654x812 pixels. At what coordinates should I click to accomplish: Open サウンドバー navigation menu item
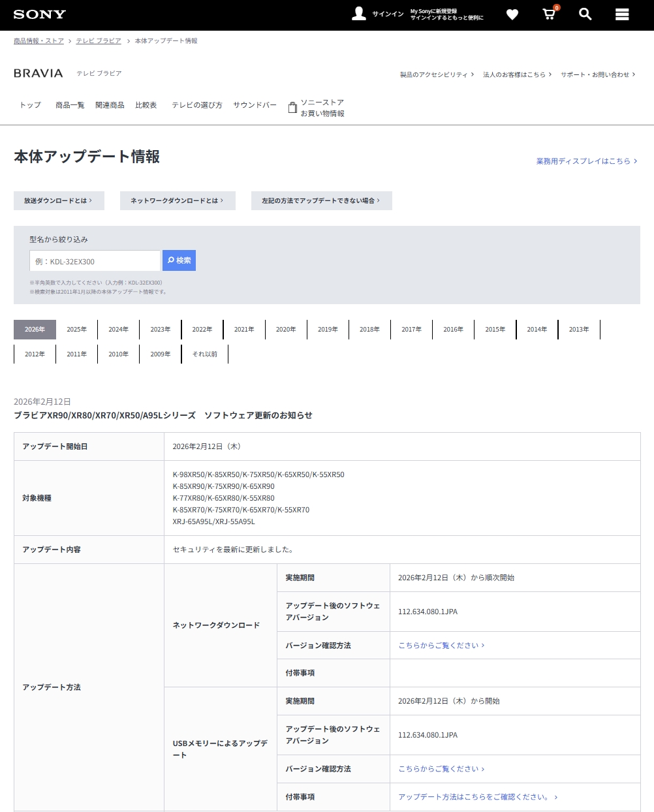tap(255, 105)
